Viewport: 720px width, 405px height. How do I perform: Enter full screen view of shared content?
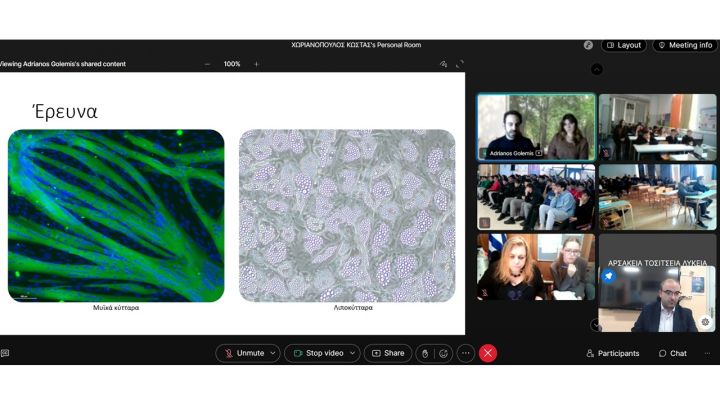(x=460, y=64)
